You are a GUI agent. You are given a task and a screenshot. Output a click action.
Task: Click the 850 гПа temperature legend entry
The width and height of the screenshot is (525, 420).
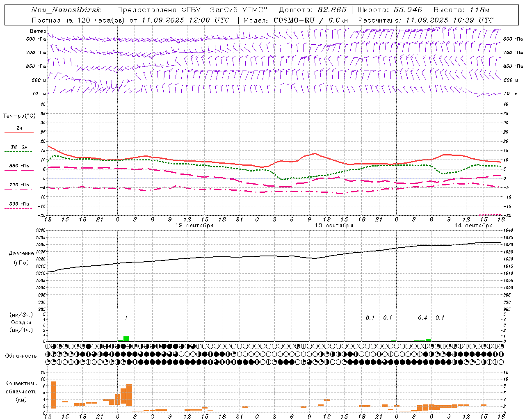[19, 166]
